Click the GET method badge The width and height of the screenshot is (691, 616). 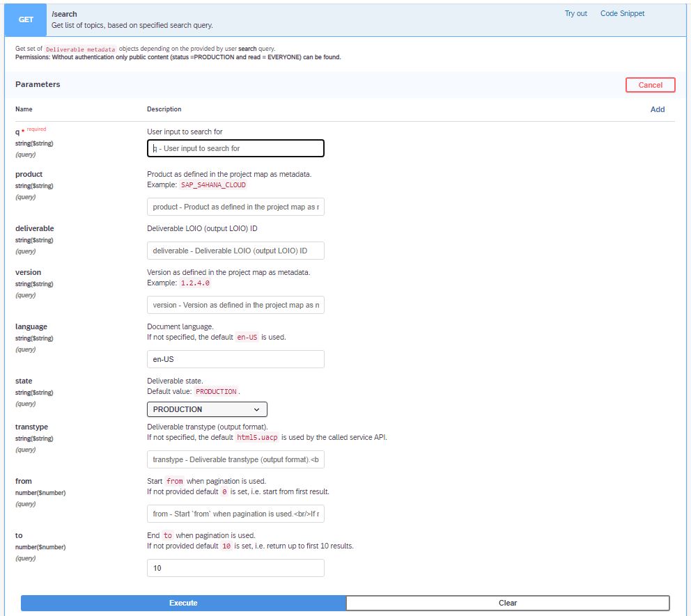[x=25, y=19]
